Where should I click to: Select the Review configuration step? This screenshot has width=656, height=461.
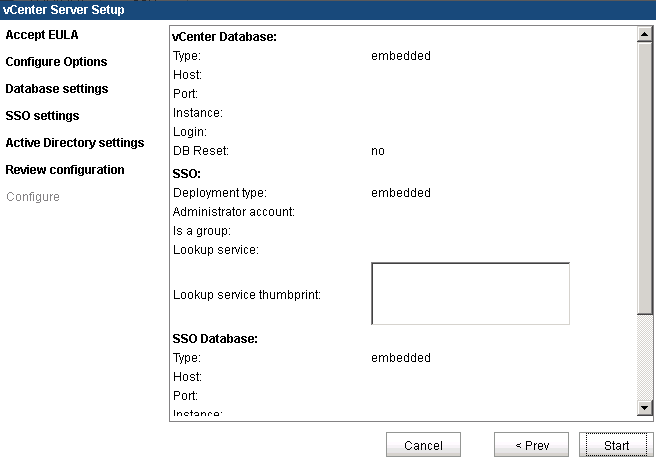[x=65, y=170]
